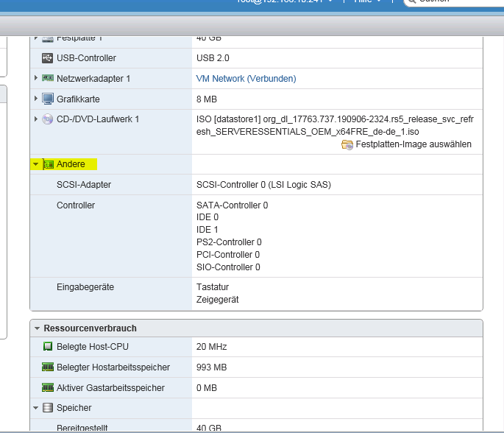Select the Grafikkarte label

78,99
